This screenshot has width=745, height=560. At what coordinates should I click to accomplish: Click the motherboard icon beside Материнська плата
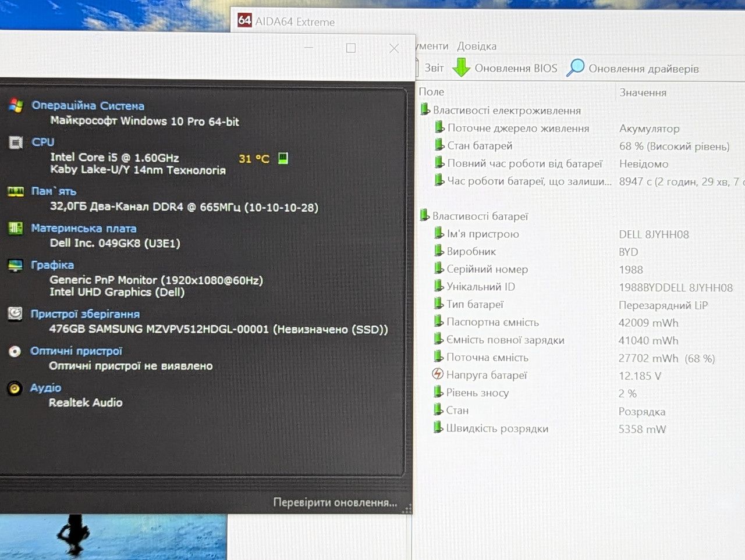15,228
